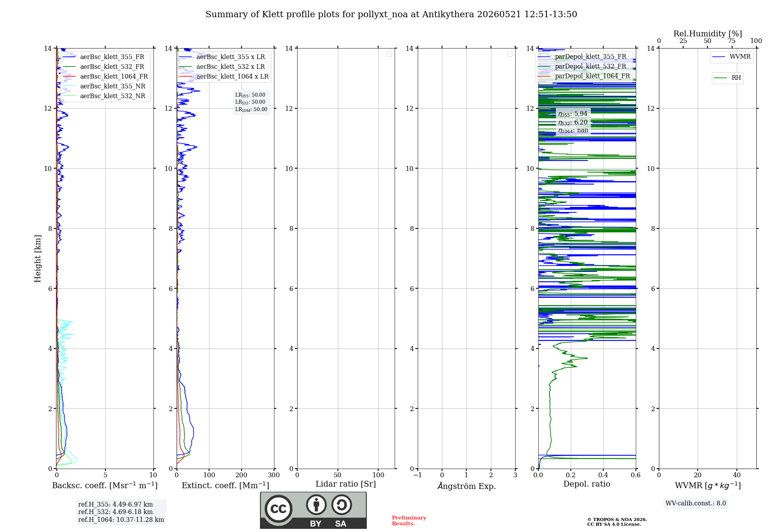This screenshot has height=532, width=783.
Task: Click the CC BY SA 4.0 License text
Action: click(614, 525)
